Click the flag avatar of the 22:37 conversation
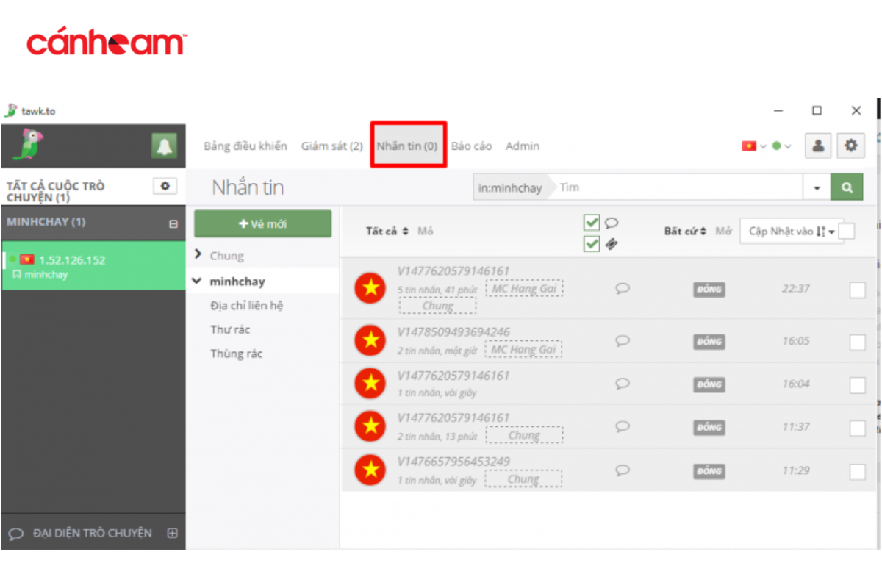 (370, 288)
